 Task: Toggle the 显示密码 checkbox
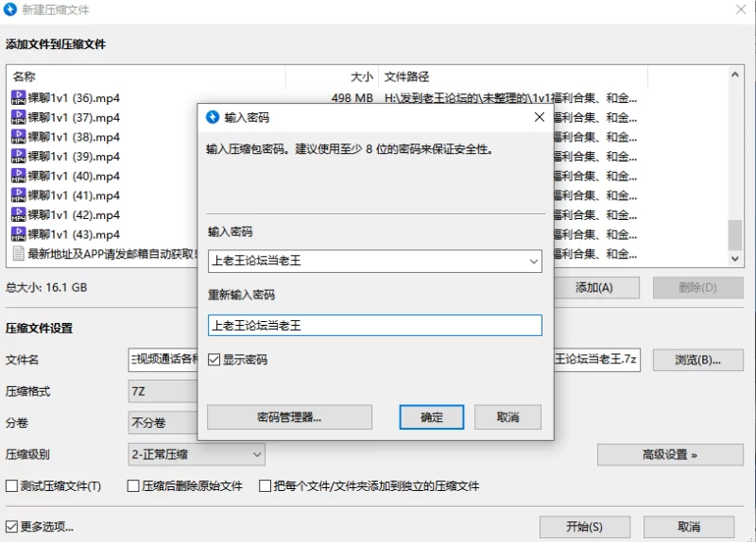click(214, 360)
